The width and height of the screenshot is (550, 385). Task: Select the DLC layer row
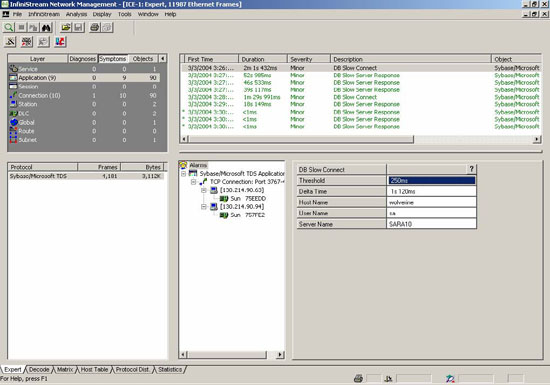84,113
